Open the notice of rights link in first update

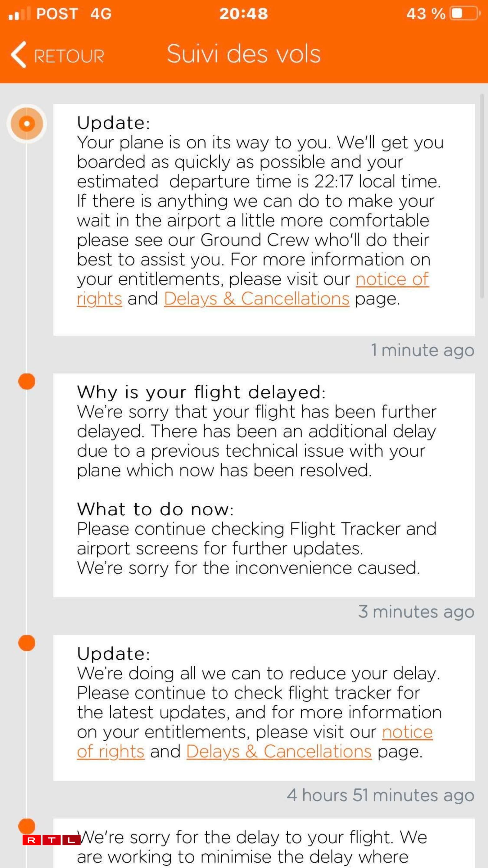393,279
